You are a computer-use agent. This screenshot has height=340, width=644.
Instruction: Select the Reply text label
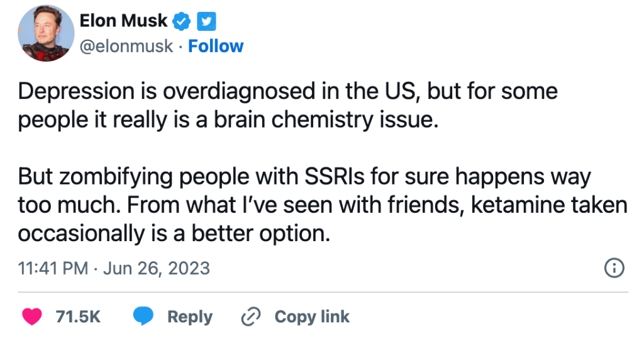189,317
